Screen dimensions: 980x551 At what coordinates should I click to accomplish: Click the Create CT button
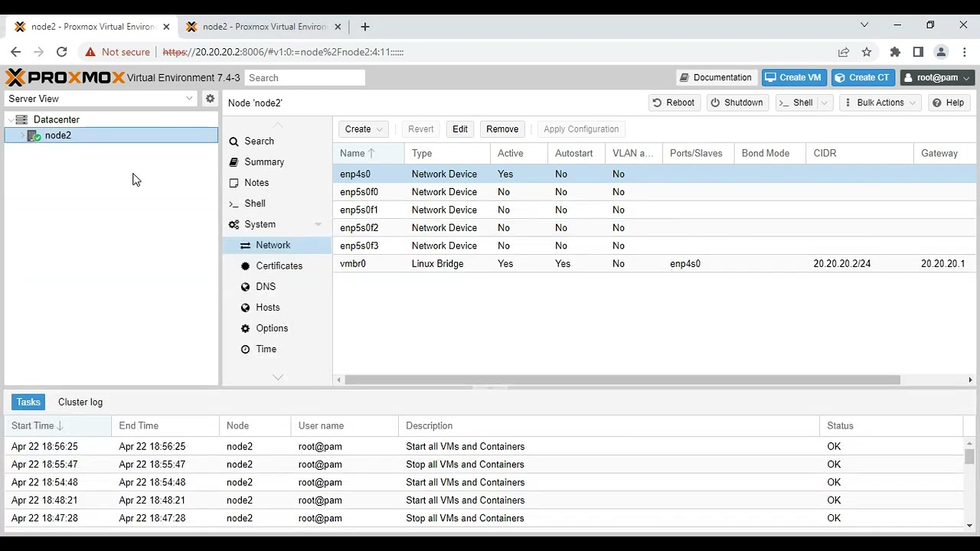coord(862,77)
